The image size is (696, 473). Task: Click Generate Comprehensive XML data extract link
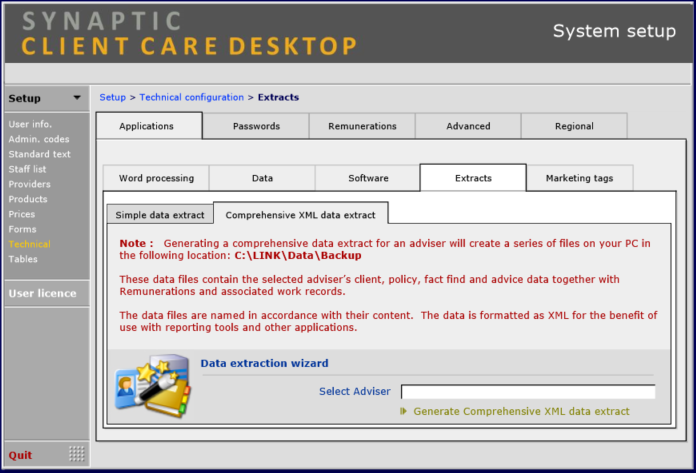(x=521, y=411)
